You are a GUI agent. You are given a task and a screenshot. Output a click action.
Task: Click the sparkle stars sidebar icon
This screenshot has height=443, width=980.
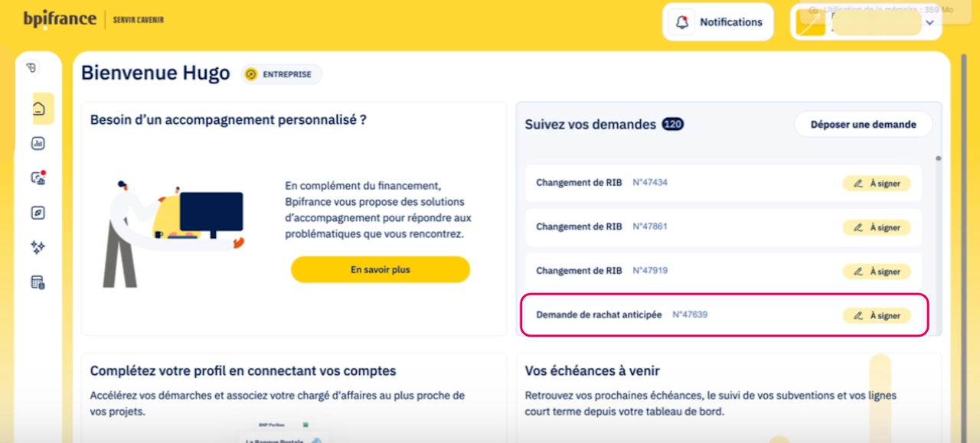pos(38,247)
